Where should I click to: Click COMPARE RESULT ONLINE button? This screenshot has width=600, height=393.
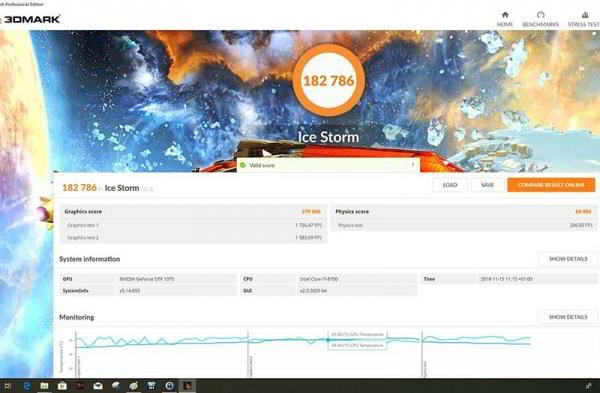(x=551, y=185)
